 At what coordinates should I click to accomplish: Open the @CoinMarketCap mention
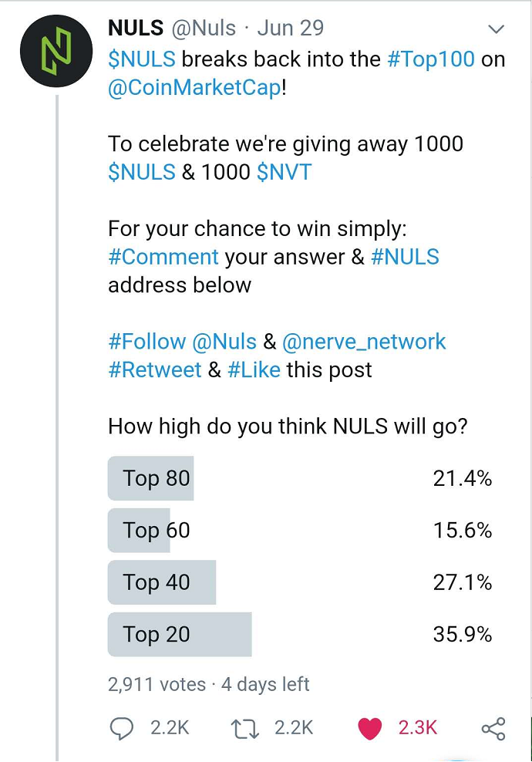194,88
